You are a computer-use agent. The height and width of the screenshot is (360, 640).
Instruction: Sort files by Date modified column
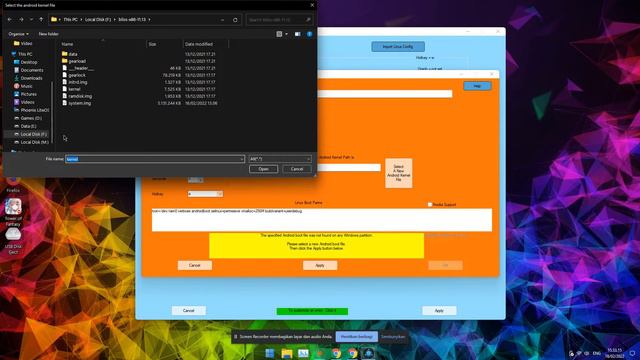click(199, 44)
